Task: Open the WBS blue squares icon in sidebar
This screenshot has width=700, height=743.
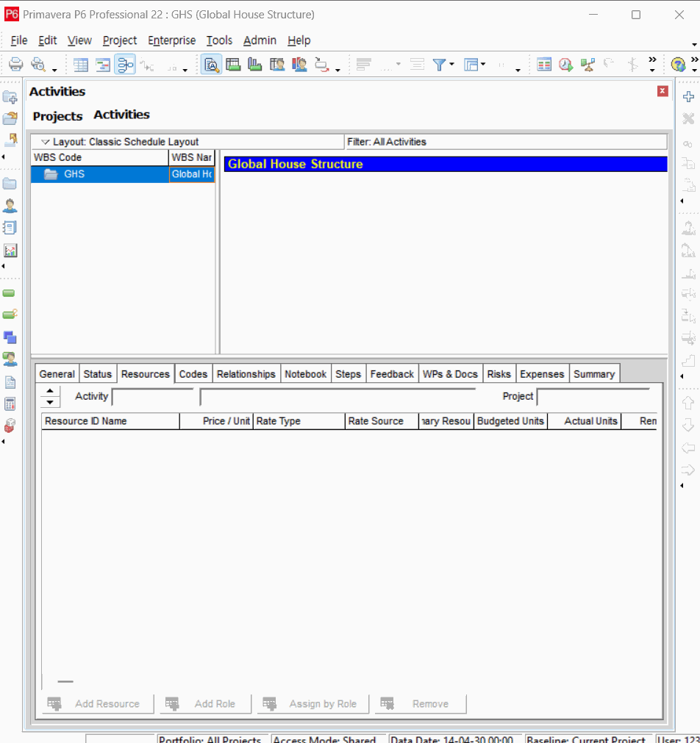Action: click(x=10, y=337)
